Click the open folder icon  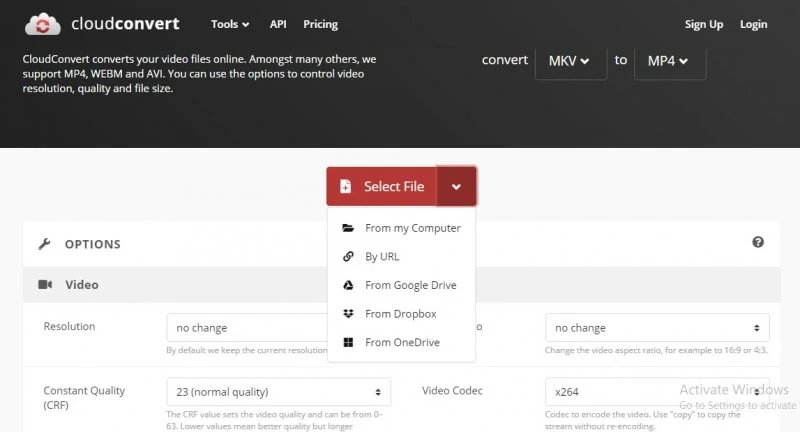348,228
